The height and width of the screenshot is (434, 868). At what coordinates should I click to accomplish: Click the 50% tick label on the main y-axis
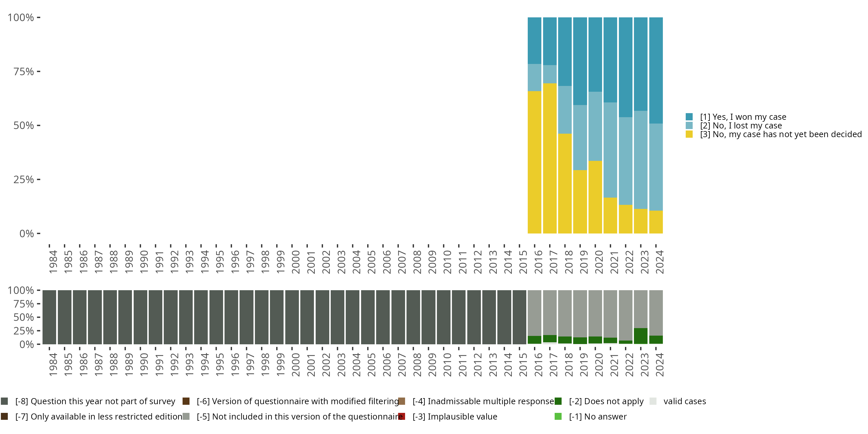24,126
